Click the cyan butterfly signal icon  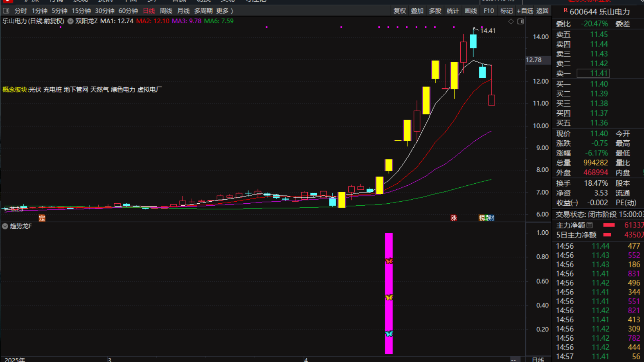tap(389, 334)
